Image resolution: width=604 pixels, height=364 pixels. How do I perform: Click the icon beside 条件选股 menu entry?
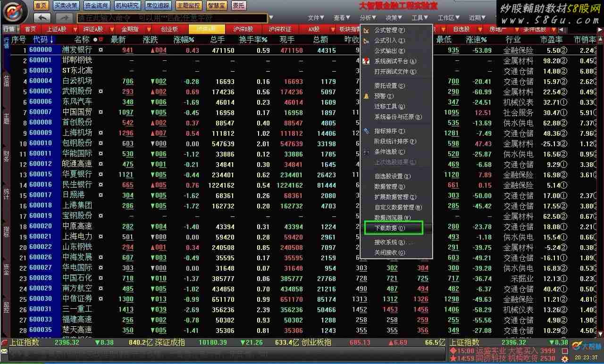click(366, 152)
